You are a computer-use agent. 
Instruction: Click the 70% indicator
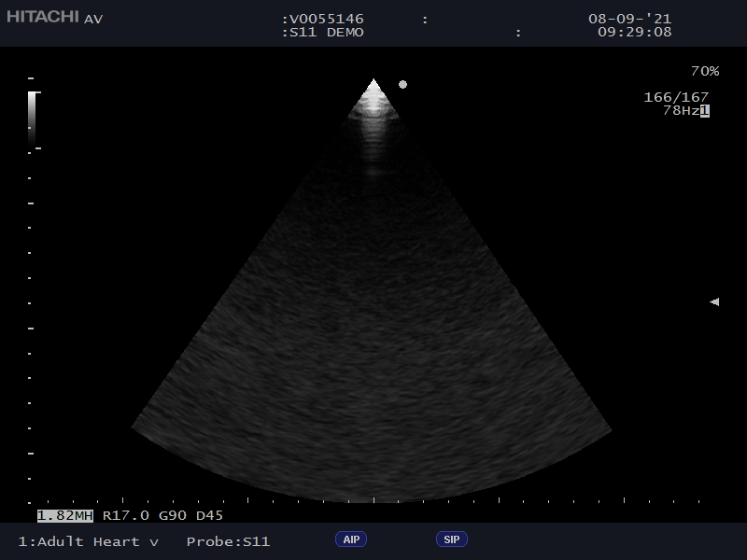coord(704,71)
